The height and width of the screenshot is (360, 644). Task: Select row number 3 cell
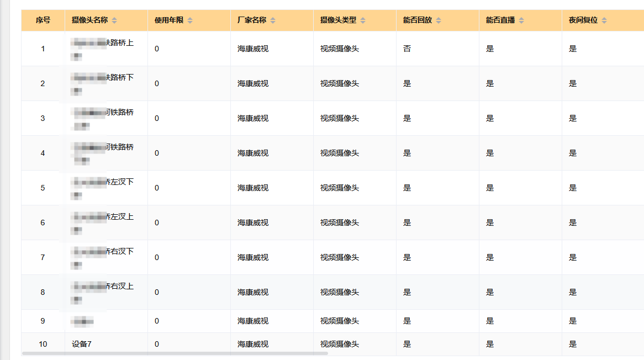(43, 118)
